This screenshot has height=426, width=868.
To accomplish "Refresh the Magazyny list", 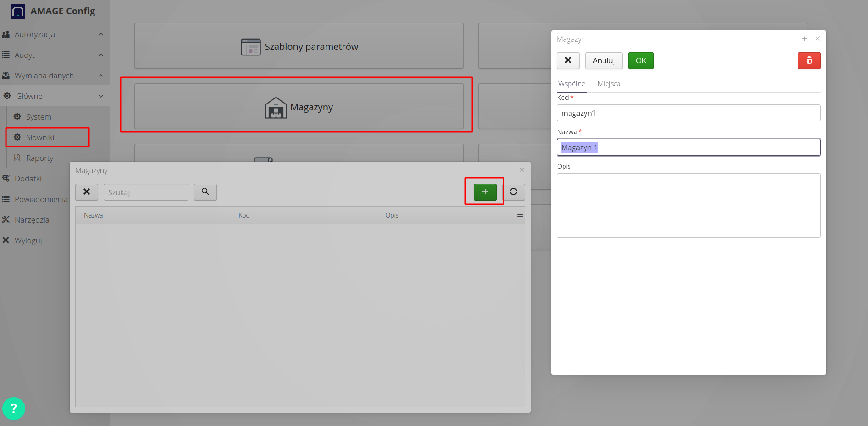I will point(514,192).
